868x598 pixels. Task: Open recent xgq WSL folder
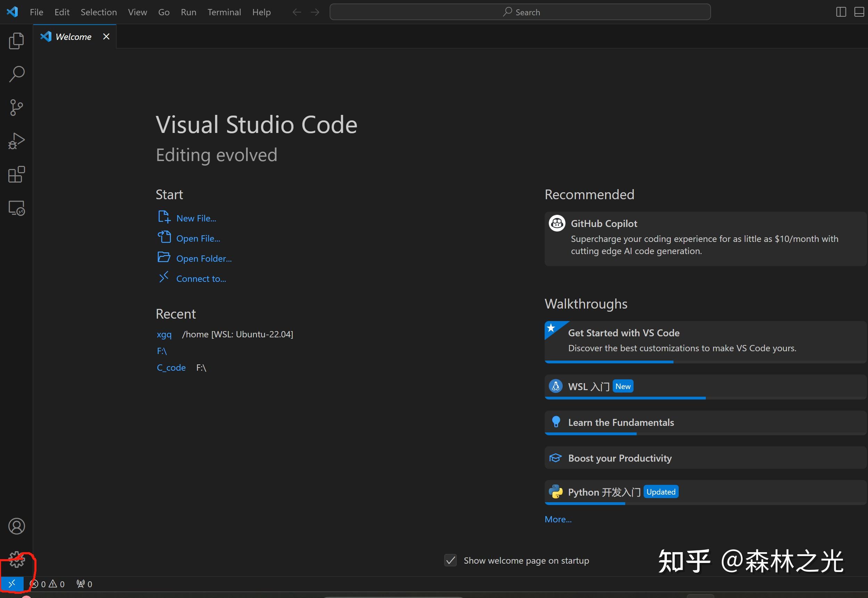click(x=164, y=334)
